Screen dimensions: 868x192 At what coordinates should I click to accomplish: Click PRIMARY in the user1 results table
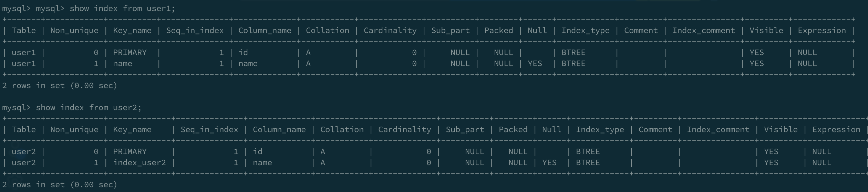tap(130, 52)
